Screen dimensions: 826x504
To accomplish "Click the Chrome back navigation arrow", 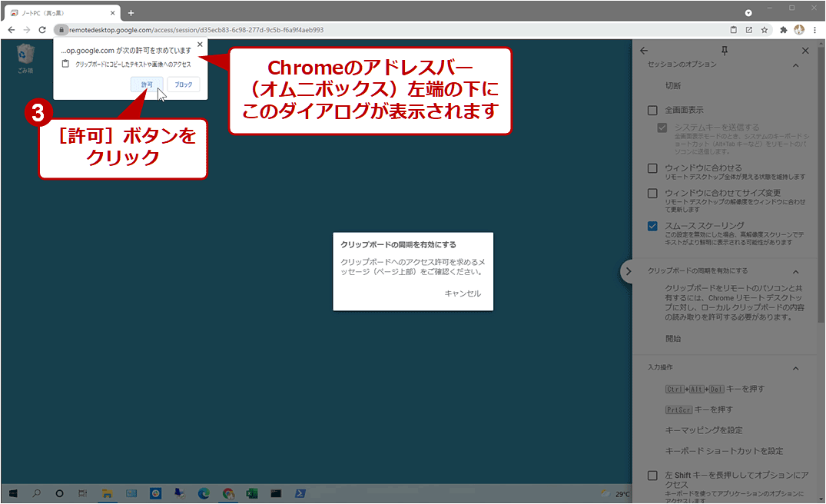I will pos(12,30).
